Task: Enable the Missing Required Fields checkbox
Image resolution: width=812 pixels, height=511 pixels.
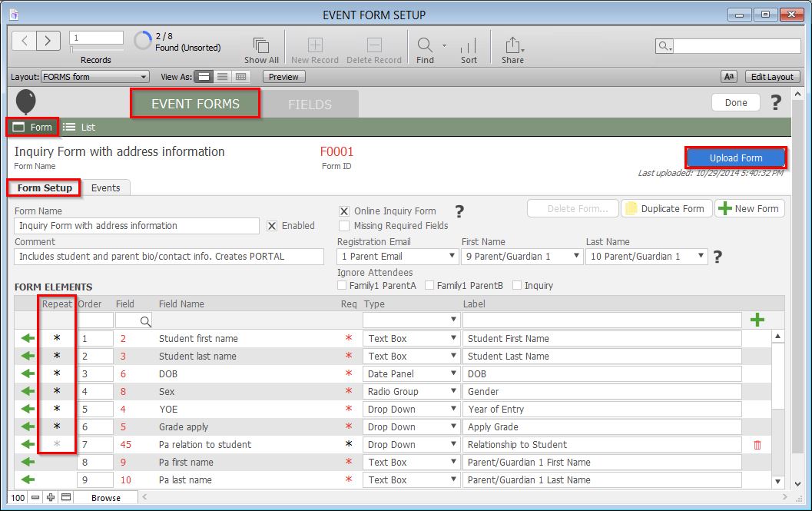Action: [x=344, y=226]
